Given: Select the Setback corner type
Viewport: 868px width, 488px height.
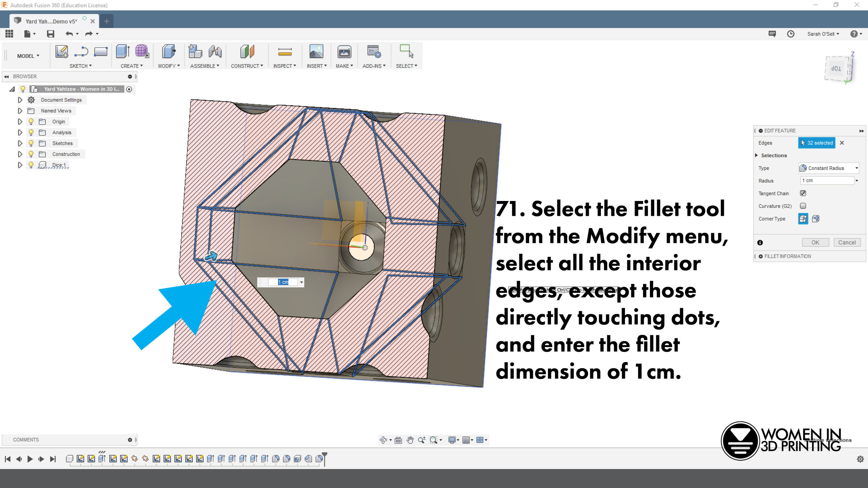Looking at the screenshot, I should click(x=816, y=219).
